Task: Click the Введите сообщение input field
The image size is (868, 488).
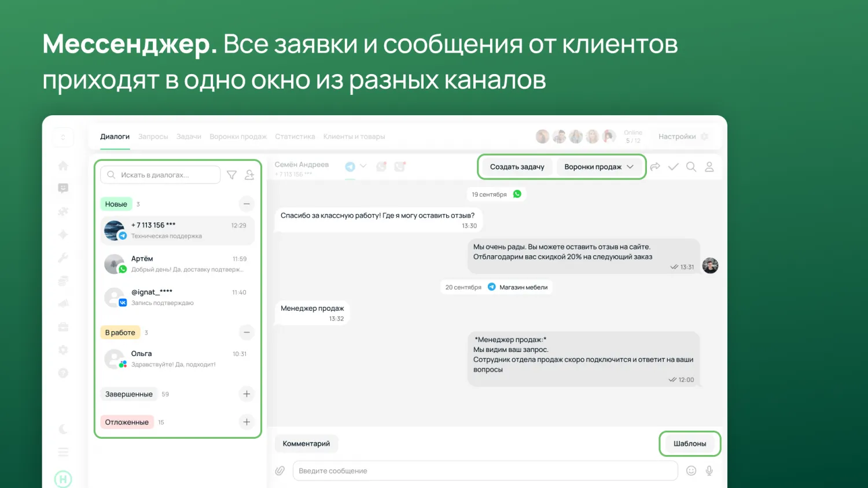Action: point(485,471)
